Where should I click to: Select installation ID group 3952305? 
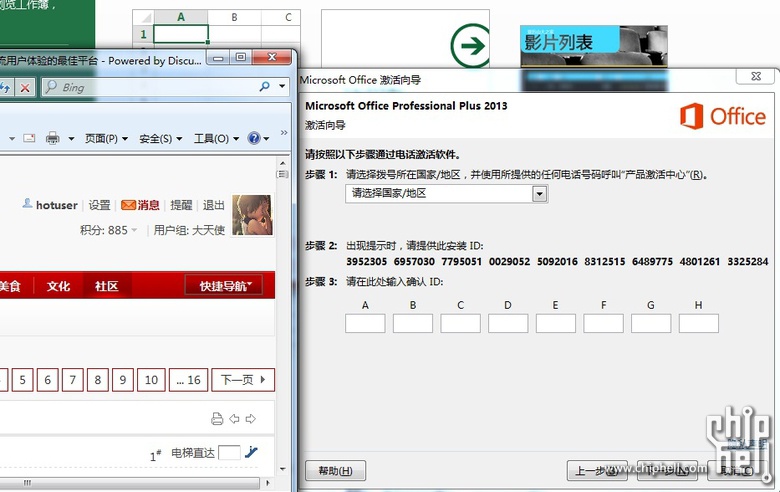click(366, 261)
